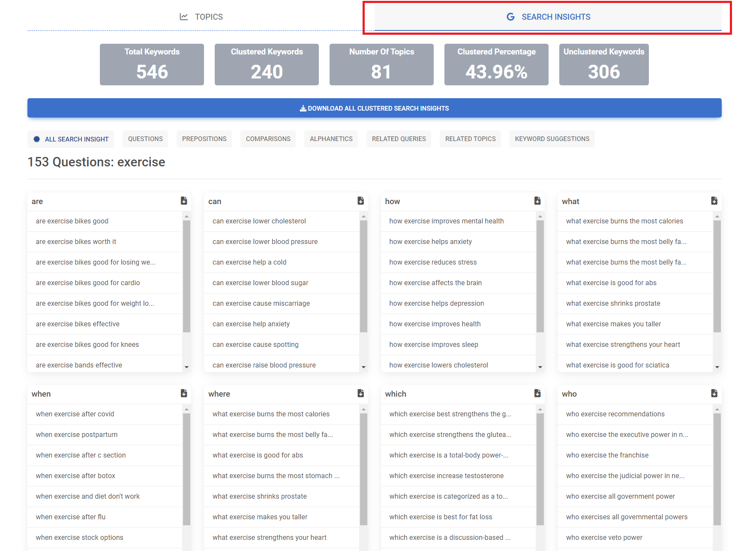Select 'are exercise bikes good'
The width and height of the screenshot is (756, 551).
[105, 221]
